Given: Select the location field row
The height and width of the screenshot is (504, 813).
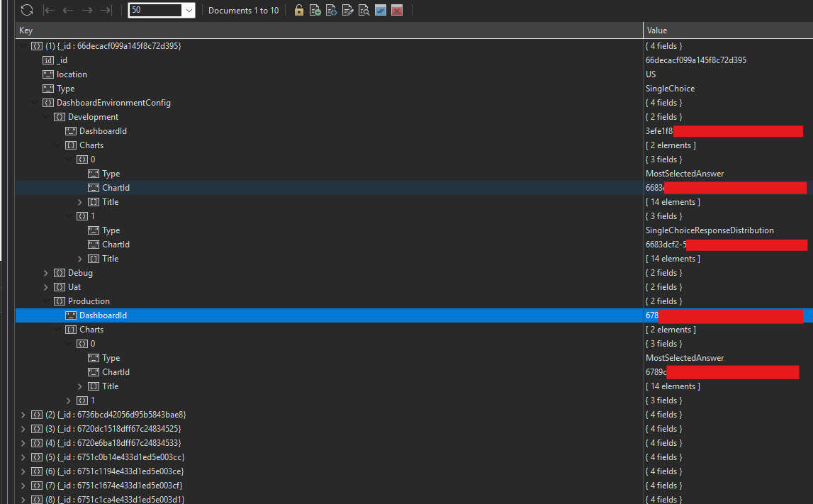Looking at the screenshot, I should 72,74.
